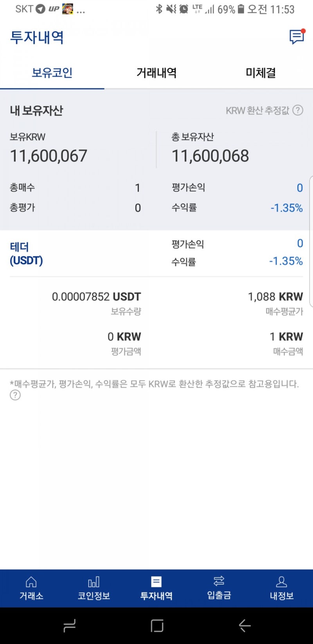Switch to the 미체결 tab
Viewport: 313px width, 644px height.
261,73
